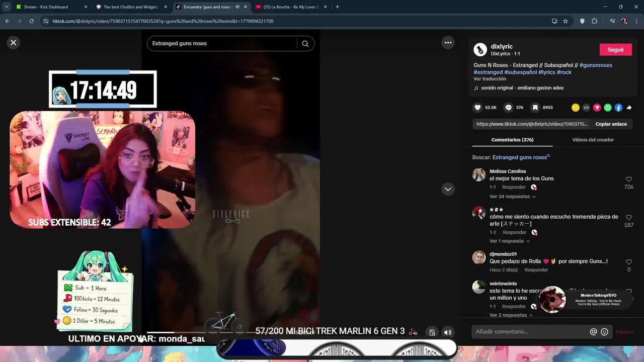Image resolution: width=644 pixels, height=362 pixels.
Task: Switch to 'La Bouche - Be My Lover' tab
Action: (291, 7)
